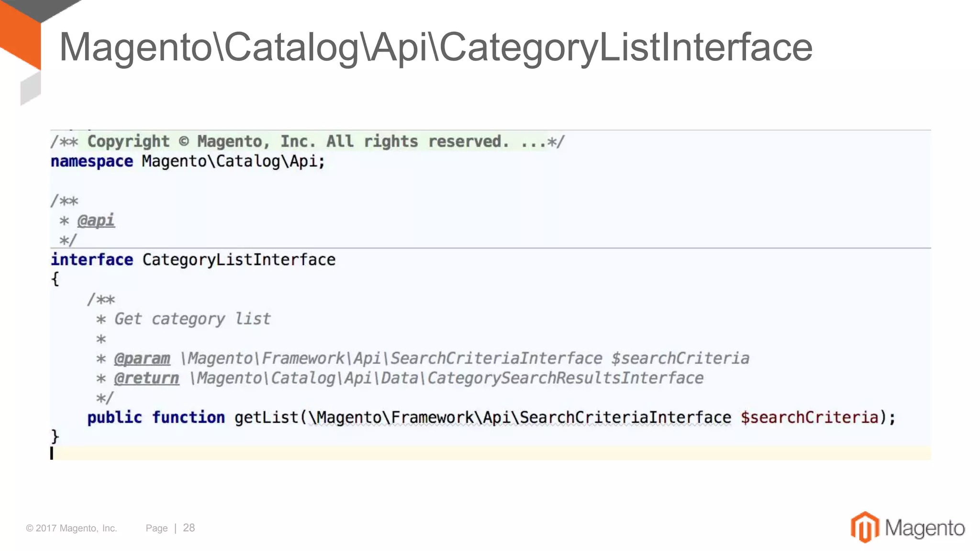Viewport: 980px width, 551px height.
Task: Click CategorySearchResultsInterface return type text
Action: pyautogui.click(x=565, y=378)
